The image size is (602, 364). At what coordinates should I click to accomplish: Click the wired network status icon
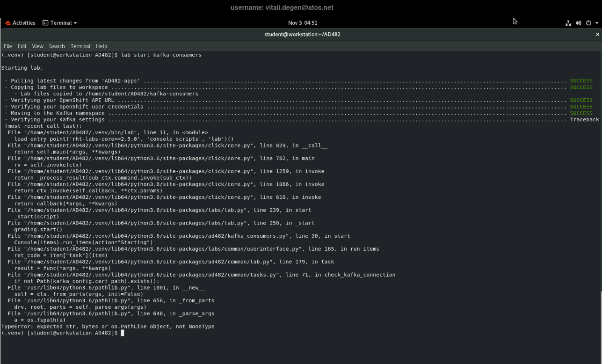coord(568,23)
